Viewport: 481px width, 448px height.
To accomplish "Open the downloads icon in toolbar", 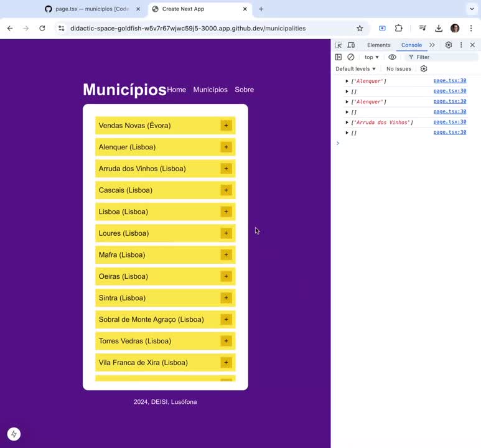I will pos(439,28).
